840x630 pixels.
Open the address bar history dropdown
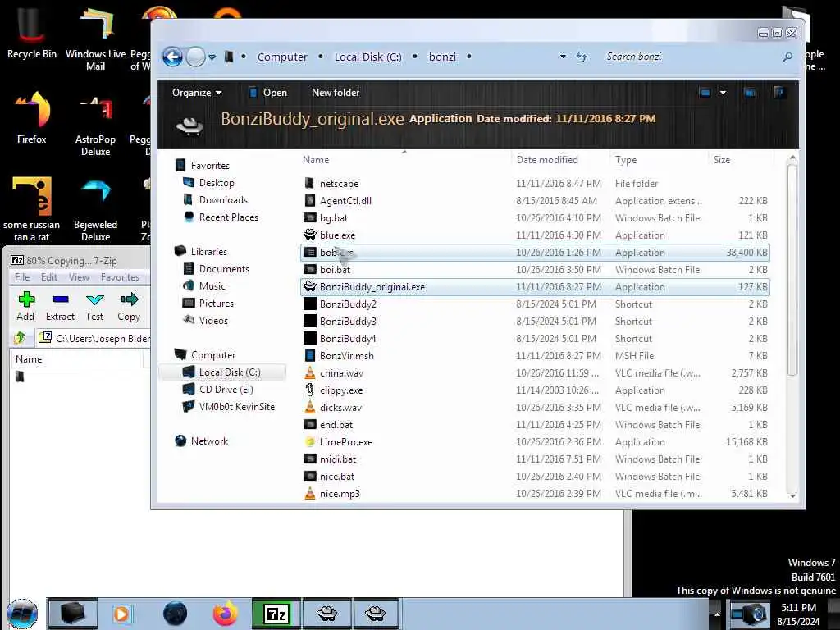coord(563,57)
